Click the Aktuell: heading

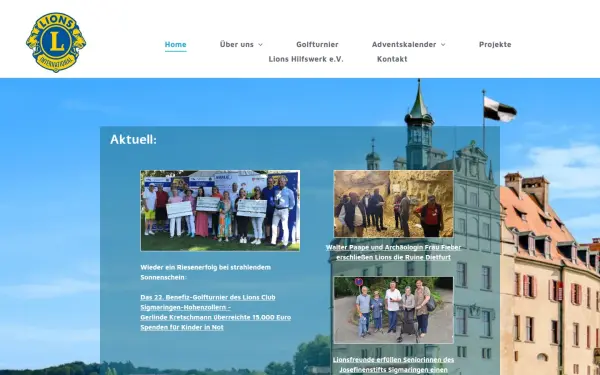click(134, 139)
